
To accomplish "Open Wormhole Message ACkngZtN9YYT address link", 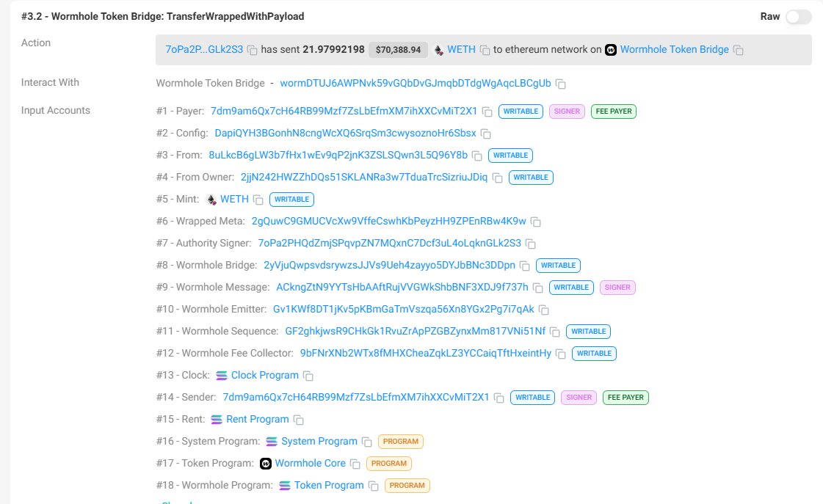I will point(402,287).
